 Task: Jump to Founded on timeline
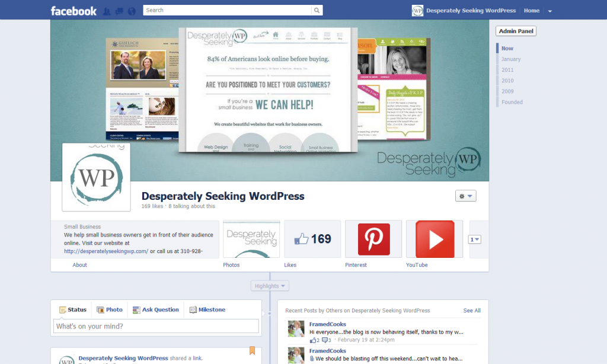(512, 102)
